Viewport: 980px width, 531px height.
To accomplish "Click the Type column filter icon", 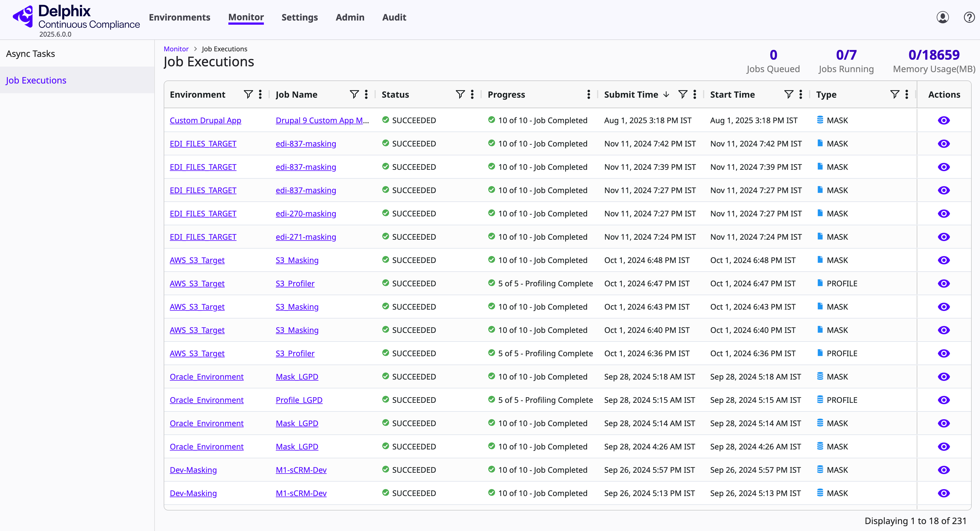I will pos(895,94).
